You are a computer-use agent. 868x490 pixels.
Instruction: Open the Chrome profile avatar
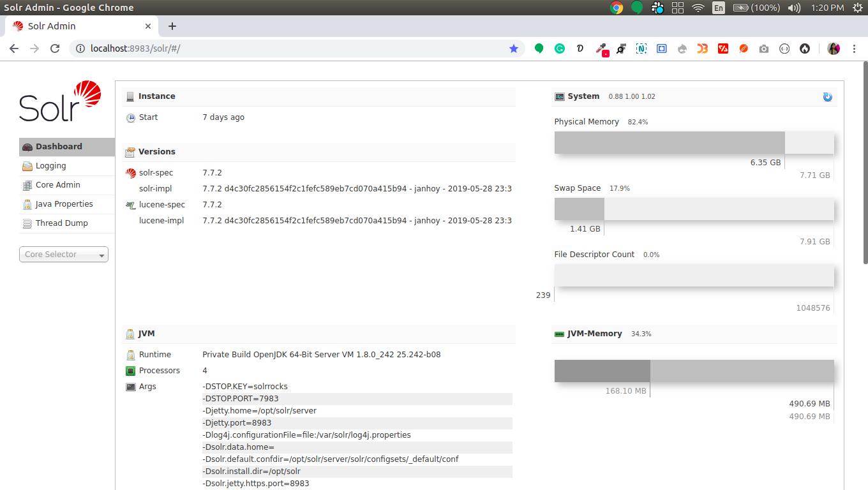[834, 48]
